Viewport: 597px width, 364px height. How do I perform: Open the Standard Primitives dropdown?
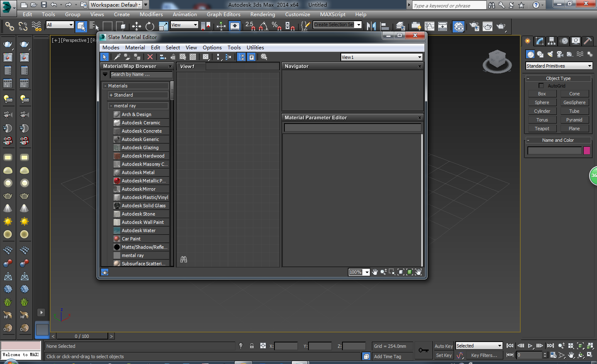tap(558, 66)
